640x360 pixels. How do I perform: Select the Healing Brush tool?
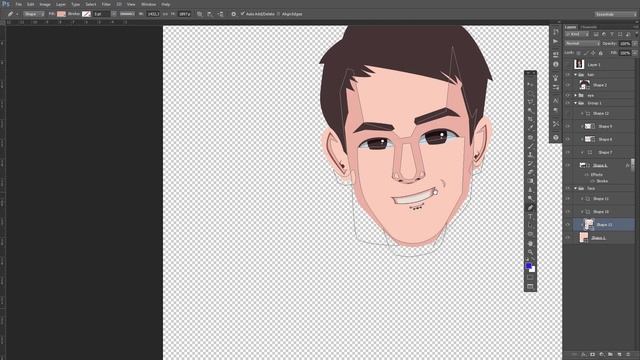click(530, 137)
